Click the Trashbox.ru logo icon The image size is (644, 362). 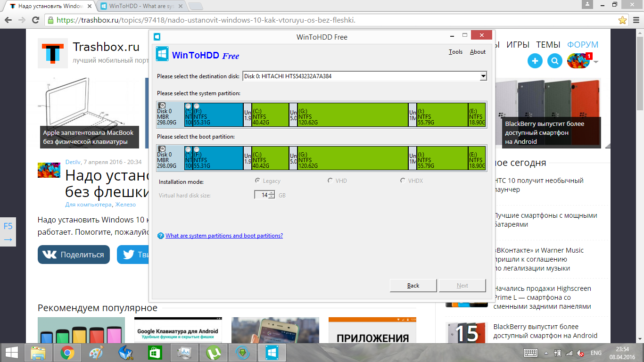tap(52, 53)
